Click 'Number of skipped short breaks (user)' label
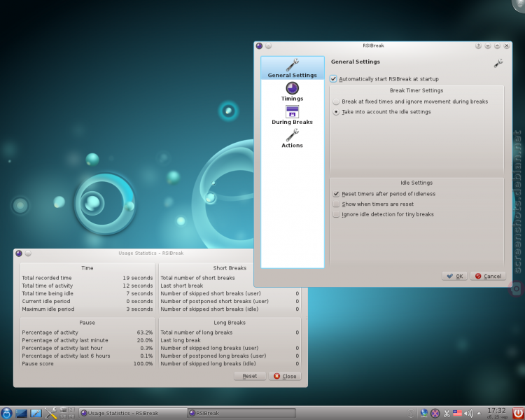This screenshot has height=420, width=525. (211, 293)
